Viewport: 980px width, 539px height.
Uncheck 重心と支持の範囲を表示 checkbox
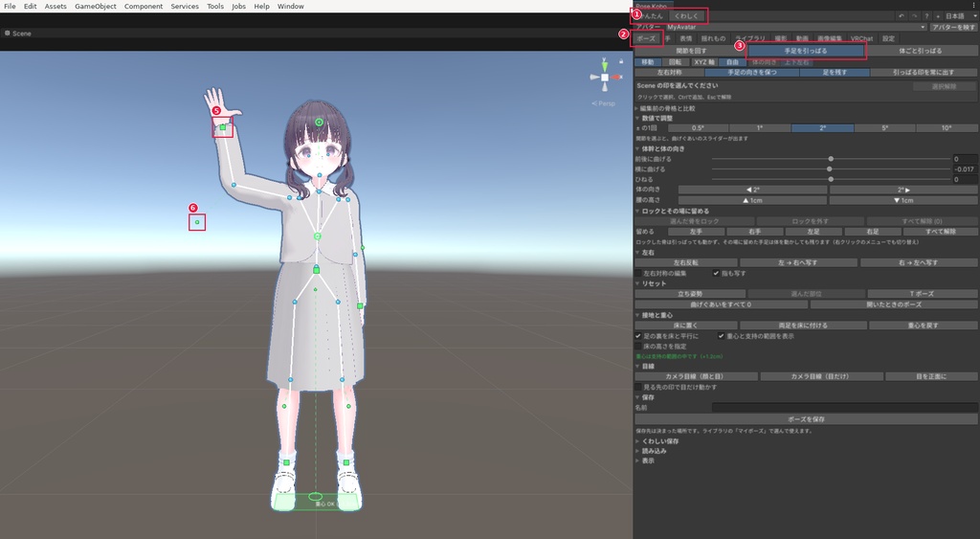(x=722, y=336)
